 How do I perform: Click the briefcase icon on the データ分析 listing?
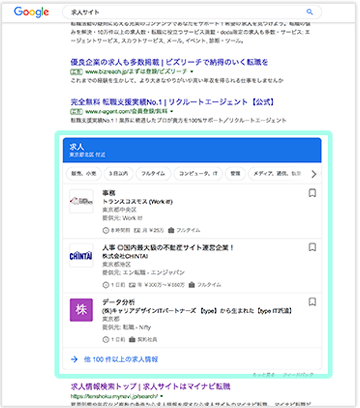[132, 340]
